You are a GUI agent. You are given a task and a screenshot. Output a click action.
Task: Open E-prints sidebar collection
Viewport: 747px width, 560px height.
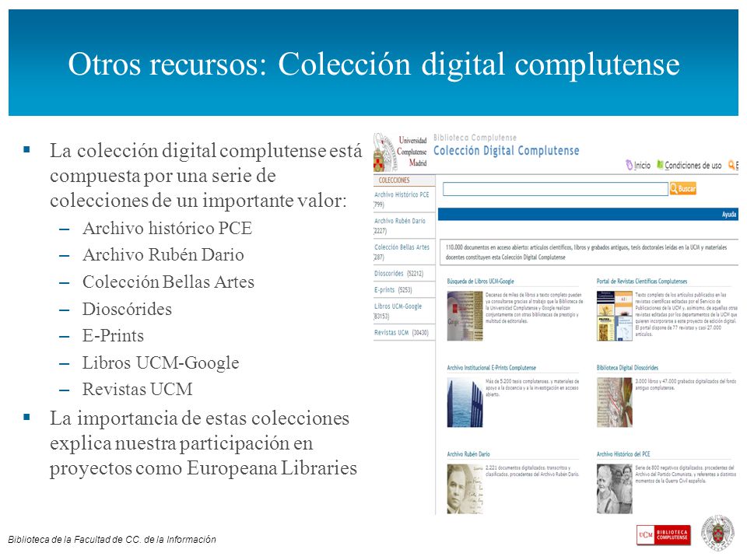[393, 289]
